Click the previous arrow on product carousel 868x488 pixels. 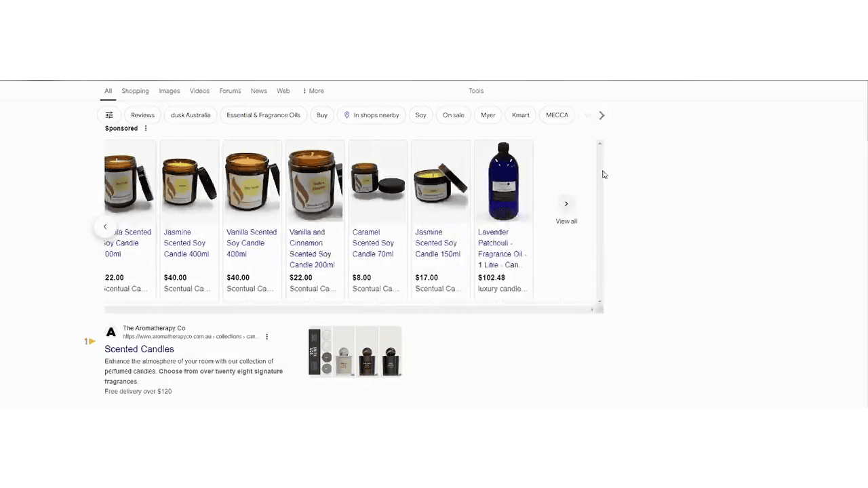click(x=105, y=226)
